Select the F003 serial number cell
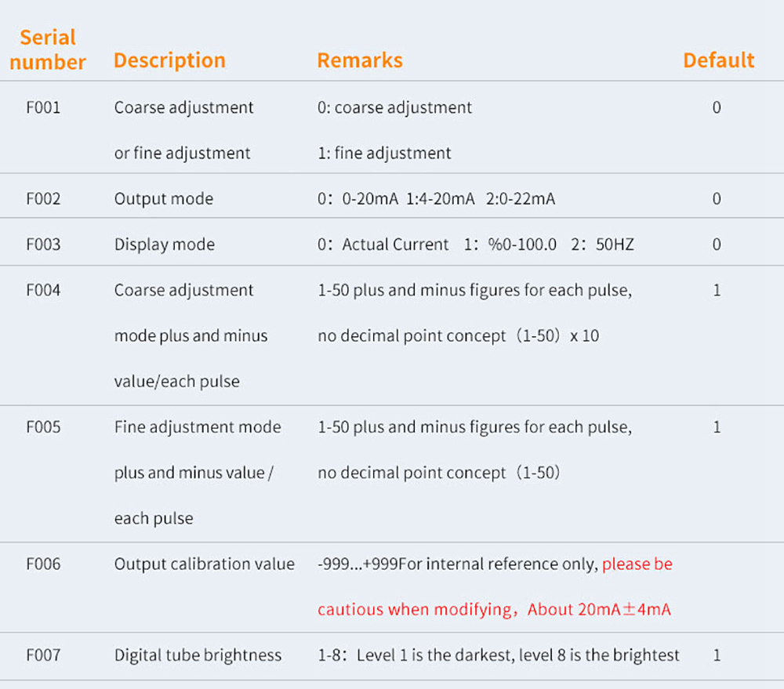 click(x=43, y=245)
